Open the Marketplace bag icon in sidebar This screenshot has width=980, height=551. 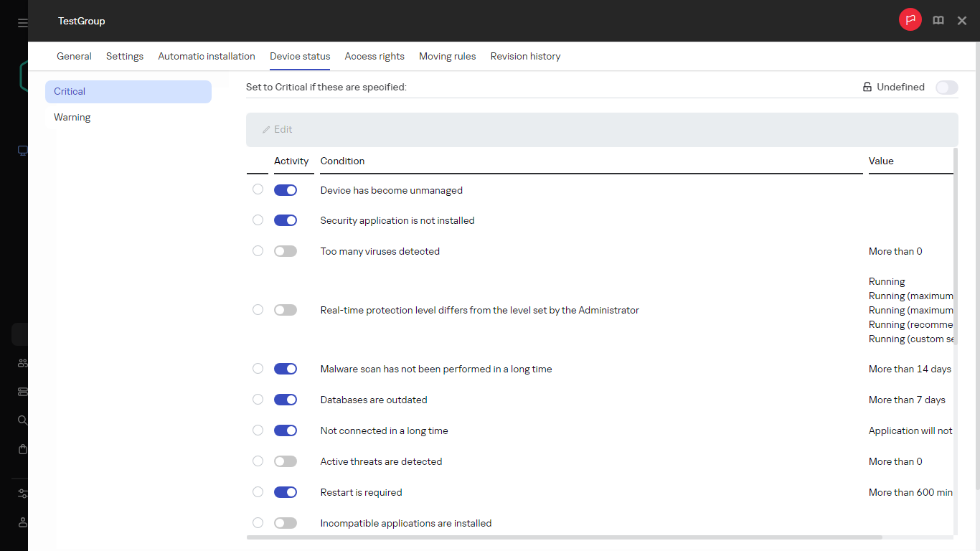click(x=22, y=448)
